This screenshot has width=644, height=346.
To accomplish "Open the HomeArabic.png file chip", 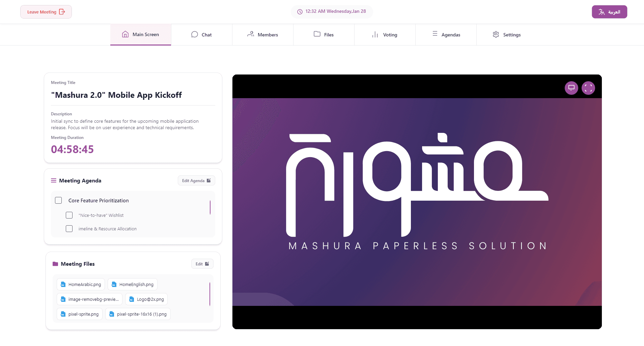I will [81, 284].
